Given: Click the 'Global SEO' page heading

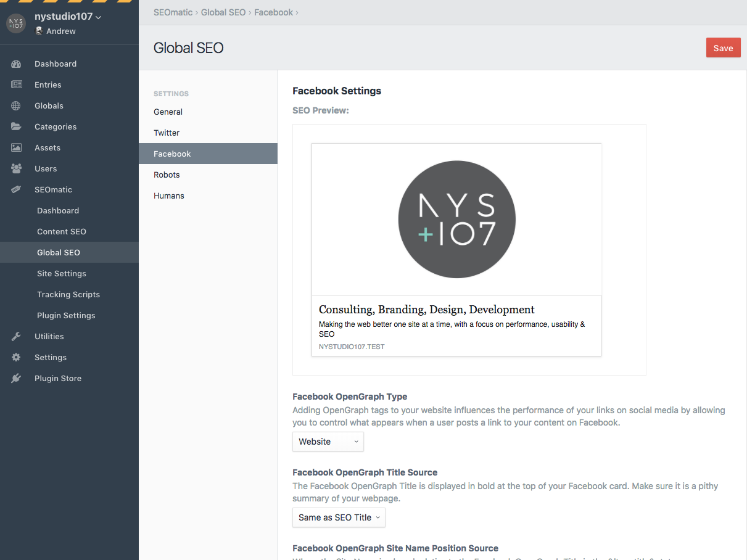Looking at the screenshot, I should tap(188, 48).
